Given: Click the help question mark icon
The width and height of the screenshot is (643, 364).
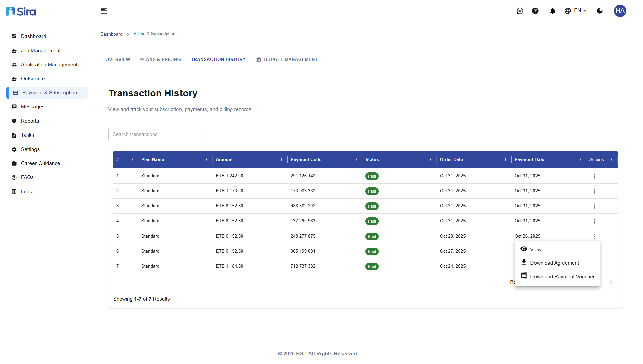Looking at the screenshot, I should pyautogui.click(x=535, y=11).
